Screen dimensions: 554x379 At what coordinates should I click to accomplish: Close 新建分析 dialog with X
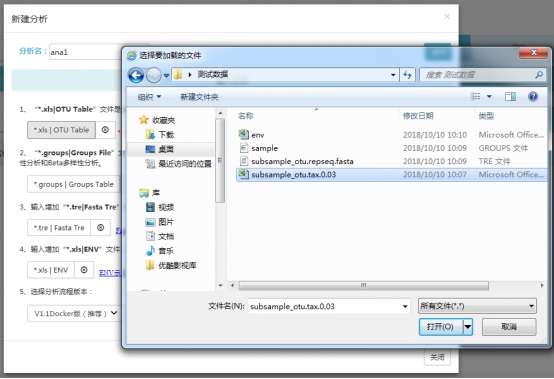click(447, 16)
